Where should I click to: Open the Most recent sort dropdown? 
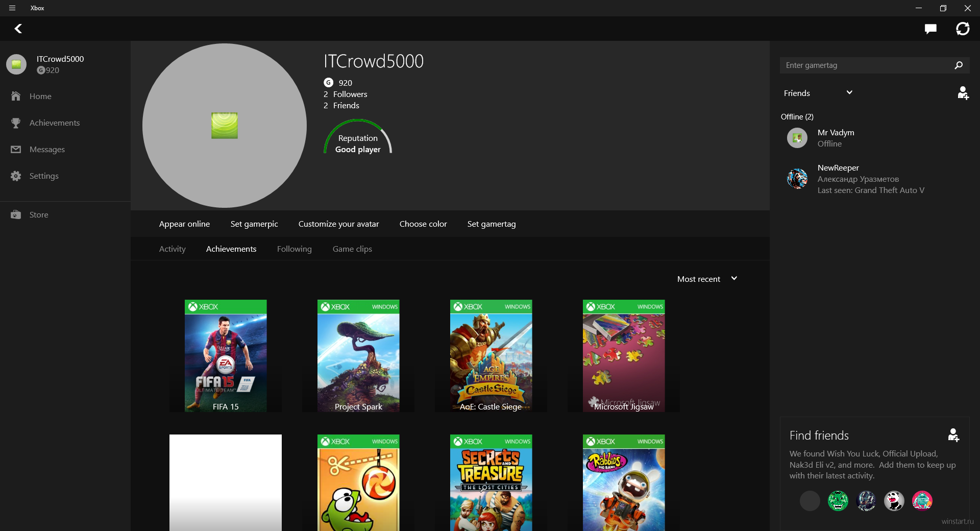coord(707,279)
